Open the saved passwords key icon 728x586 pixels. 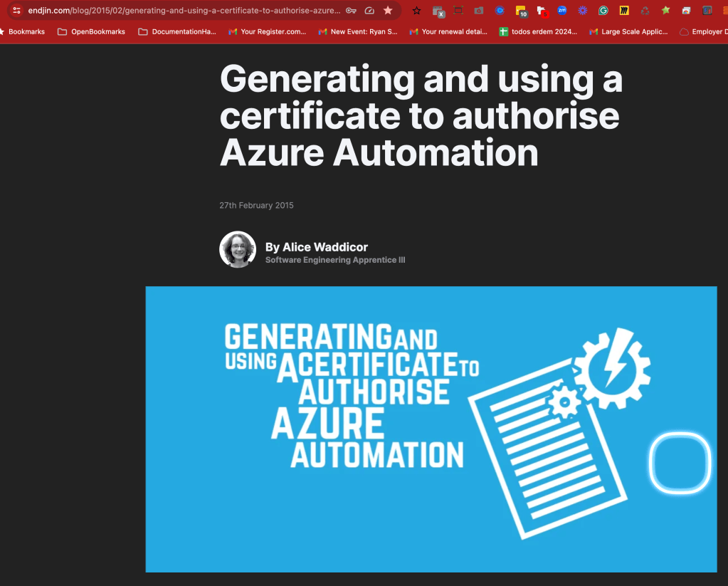coord(351,10)
